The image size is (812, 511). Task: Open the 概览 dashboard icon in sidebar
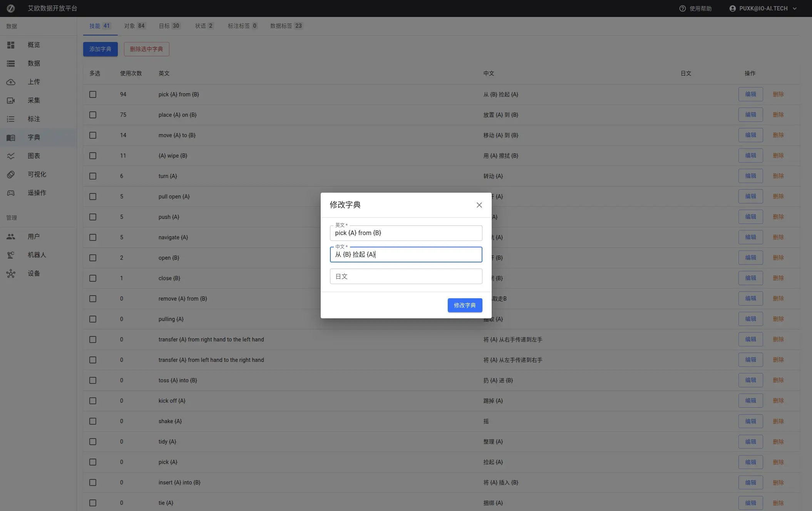coord(11,45)
